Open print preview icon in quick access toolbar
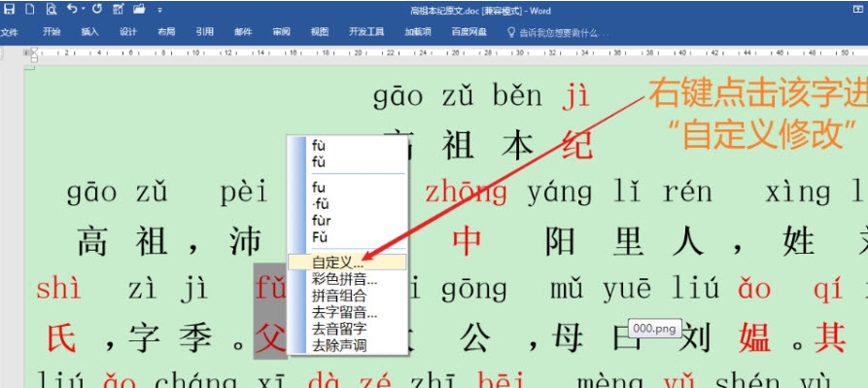The height and width of the screenshot is (388, 868). pos(51,9)
